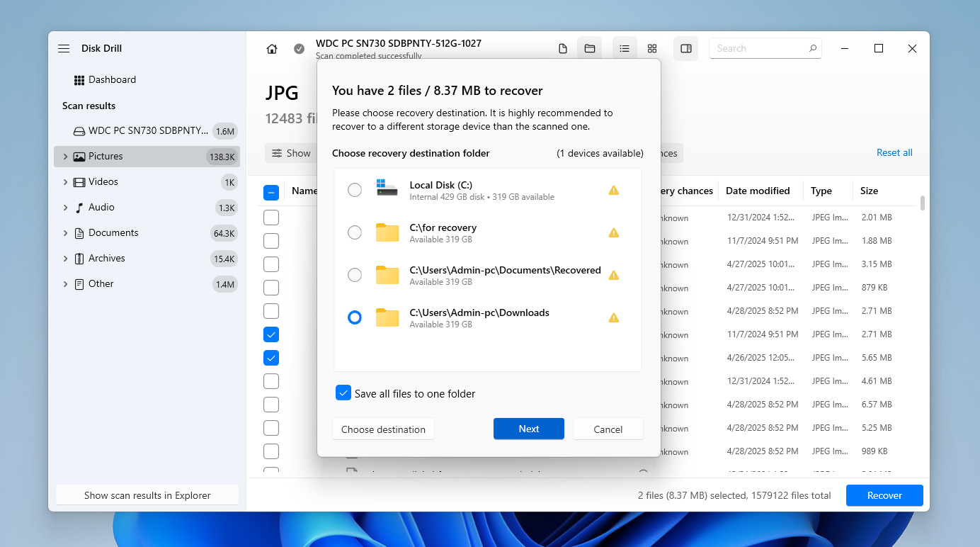The image size is (980, 547).
Task: Click Reset all link
Action: tap(894, 152)
